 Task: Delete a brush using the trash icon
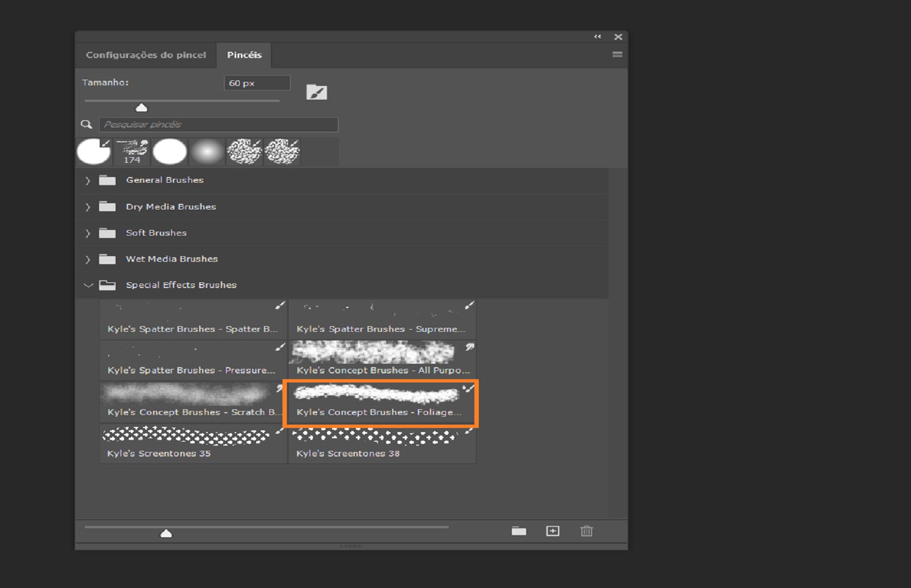click(x=586, y=531)
